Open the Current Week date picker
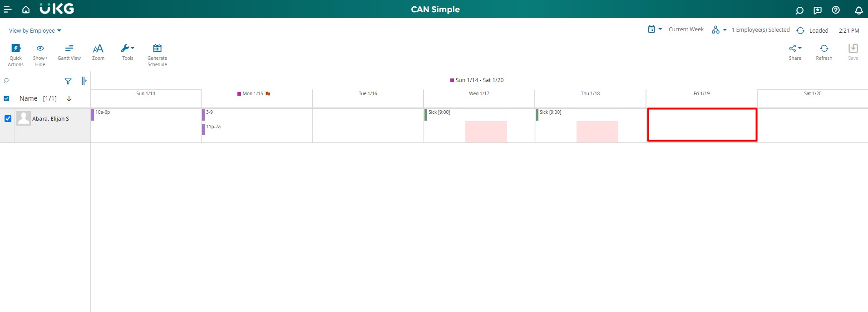The image size is (868, 312). (x=654, y=29)
